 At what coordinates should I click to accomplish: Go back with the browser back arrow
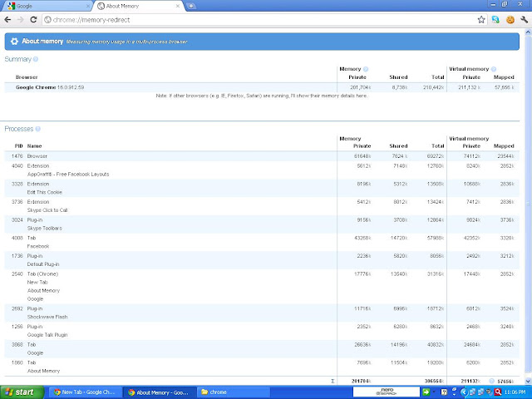click(7, 20)
